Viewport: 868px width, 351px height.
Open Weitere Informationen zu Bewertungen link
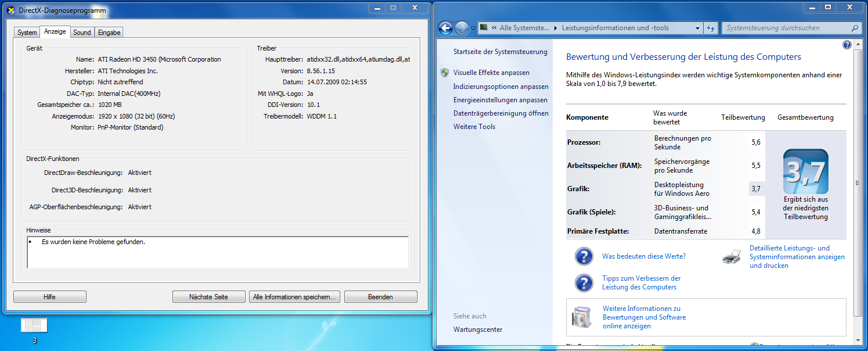(x=644, y=317)
